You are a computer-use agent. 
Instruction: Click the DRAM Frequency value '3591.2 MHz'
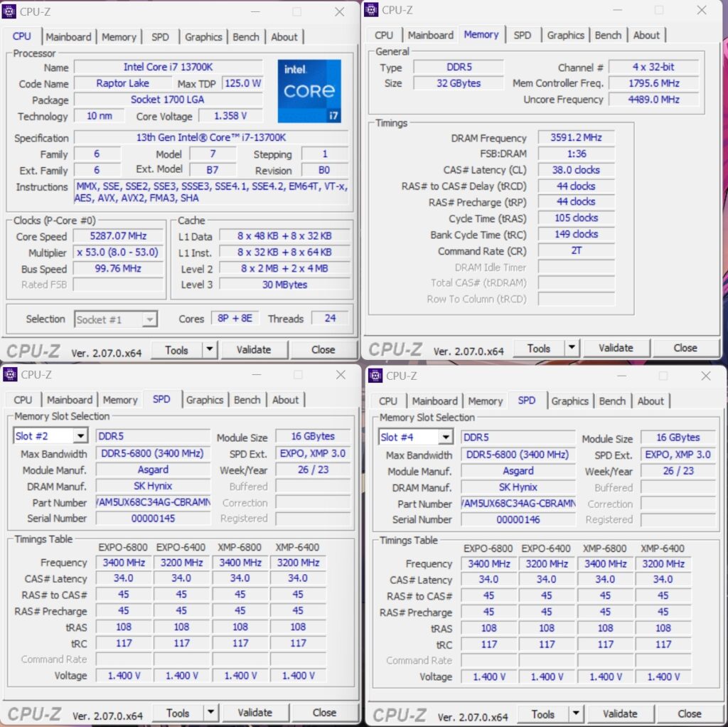(576, 137)
